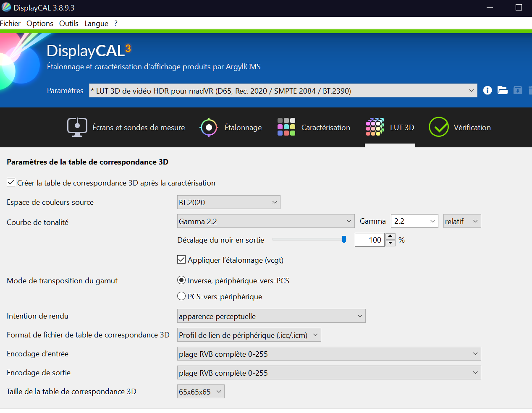Click the black output offset slider handle
Screen dimensions: 532x413
pyautogui.click(x=344, y=239)
